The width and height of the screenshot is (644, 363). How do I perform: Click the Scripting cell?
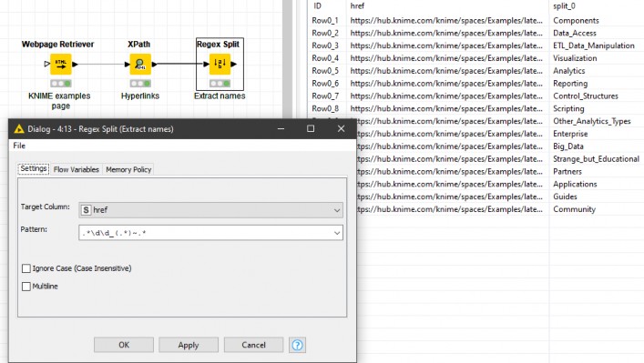[x=568, y=108]
